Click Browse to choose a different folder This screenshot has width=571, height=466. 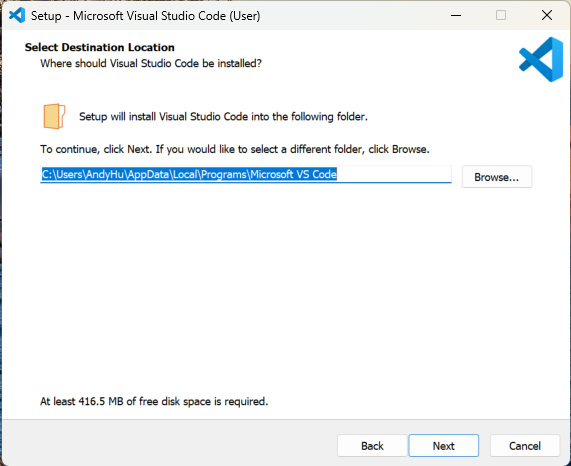(497, 177)
